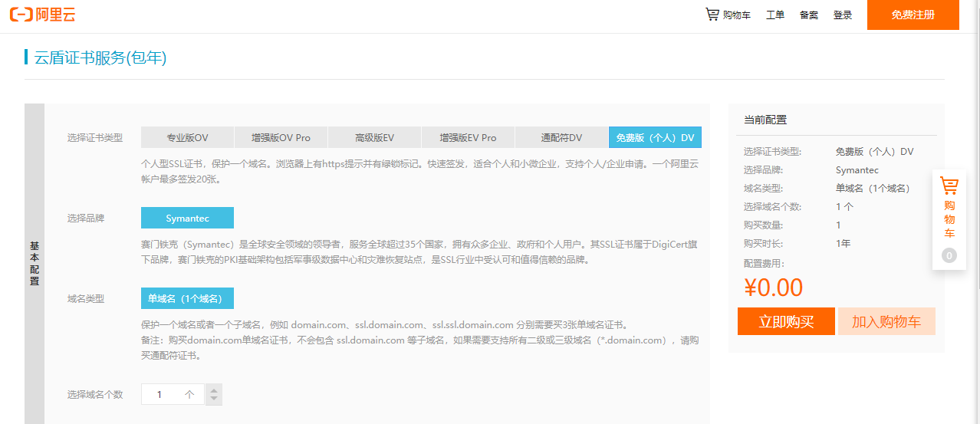This screenshot has width=980, height=424.
Task: Click the 选择证书类型 label in form
Action: point(95,138)
